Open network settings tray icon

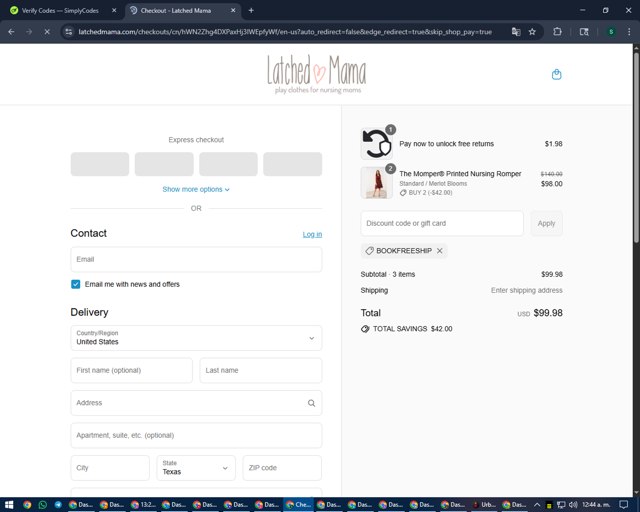pos(561,505)
